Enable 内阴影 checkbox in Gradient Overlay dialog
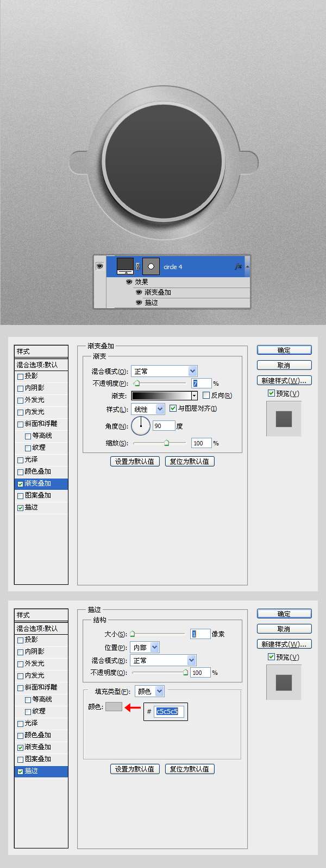This screenshot has width=326, height=868. [21, 388]
